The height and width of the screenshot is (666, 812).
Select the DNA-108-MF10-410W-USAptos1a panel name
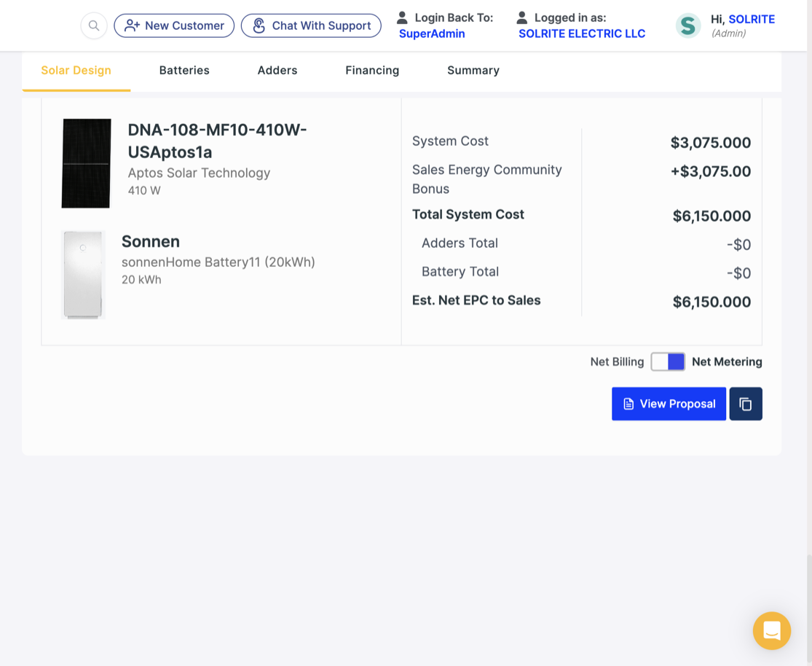[218, 141]
